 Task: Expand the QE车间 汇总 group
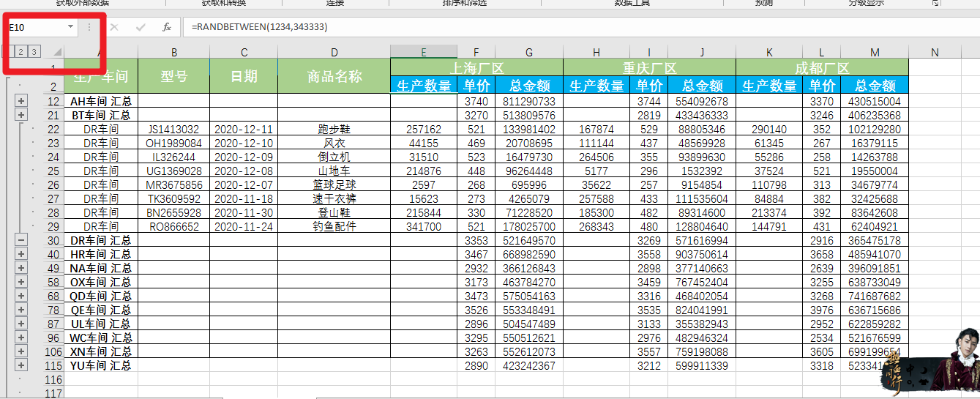click(x=20, y=310)
